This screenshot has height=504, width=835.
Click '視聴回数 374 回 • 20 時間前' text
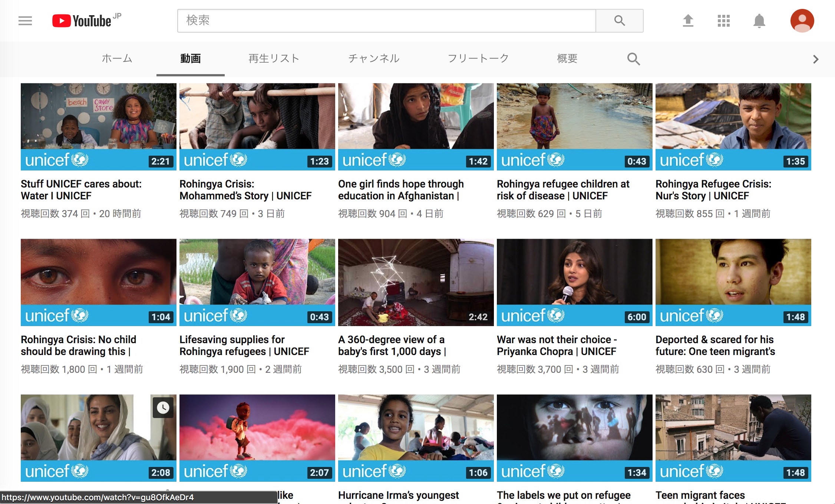point(81,214)
